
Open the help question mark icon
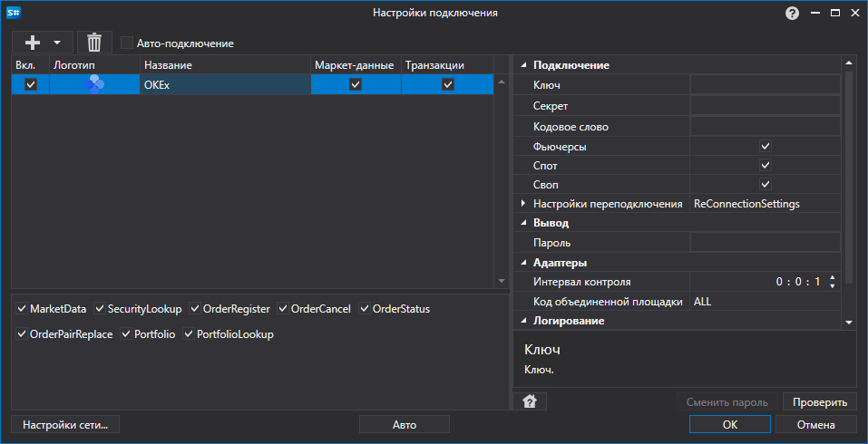point(792,13)
